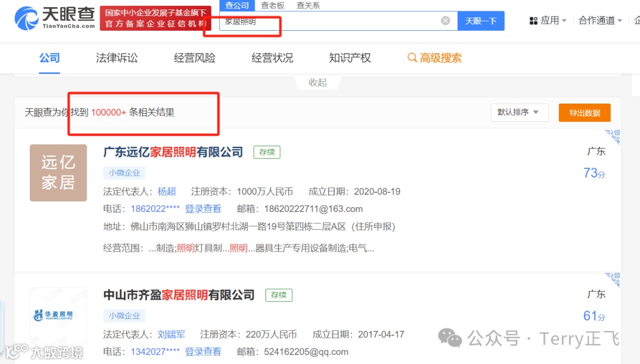Select the 查公司 search tab

pos(237,6)
